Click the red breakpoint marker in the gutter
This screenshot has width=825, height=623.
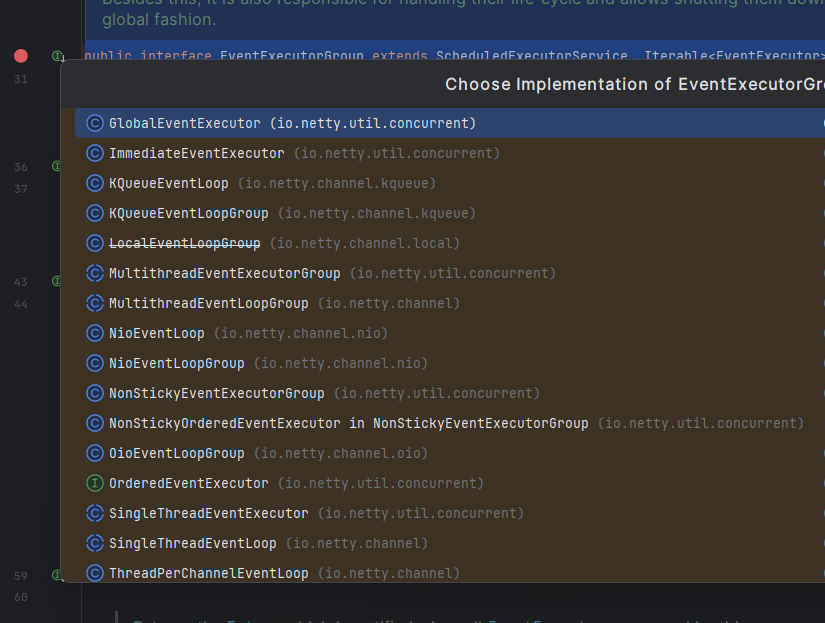[x=21, y=56]
